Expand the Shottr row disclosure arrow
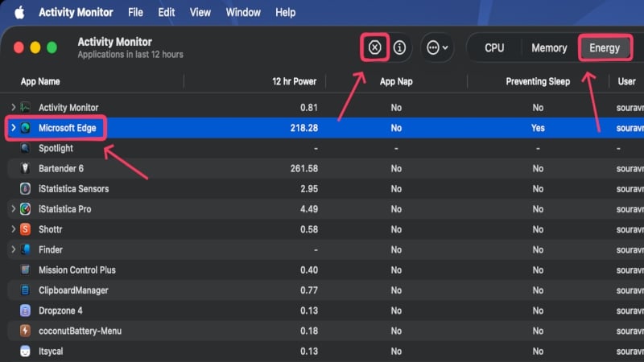Screen dimensions: 644x362 pos(13,229)
